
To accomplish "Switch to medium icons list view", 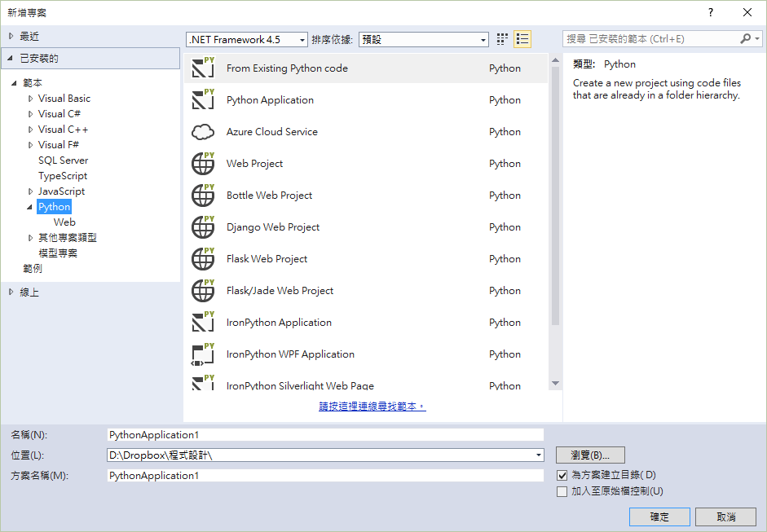I will pos(522,39).
